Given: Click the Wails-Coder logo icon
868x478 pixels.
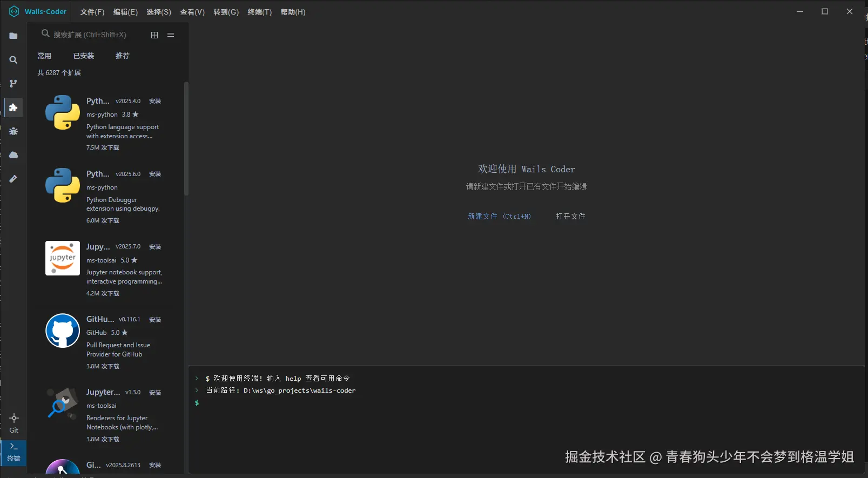Looking at the screenshot, I should [x=14, y=11].
